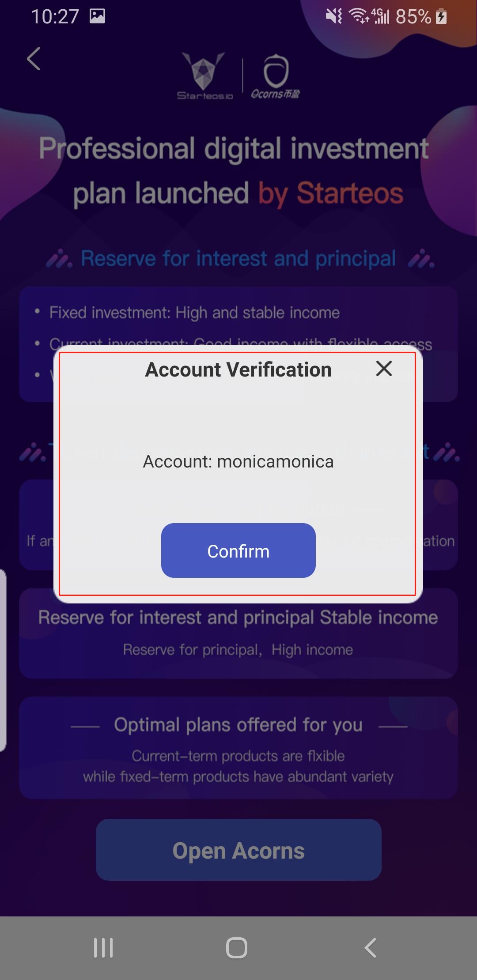Close the Account Verification dialog
Viewport: 477px width, 980px height.
(384, 368)
